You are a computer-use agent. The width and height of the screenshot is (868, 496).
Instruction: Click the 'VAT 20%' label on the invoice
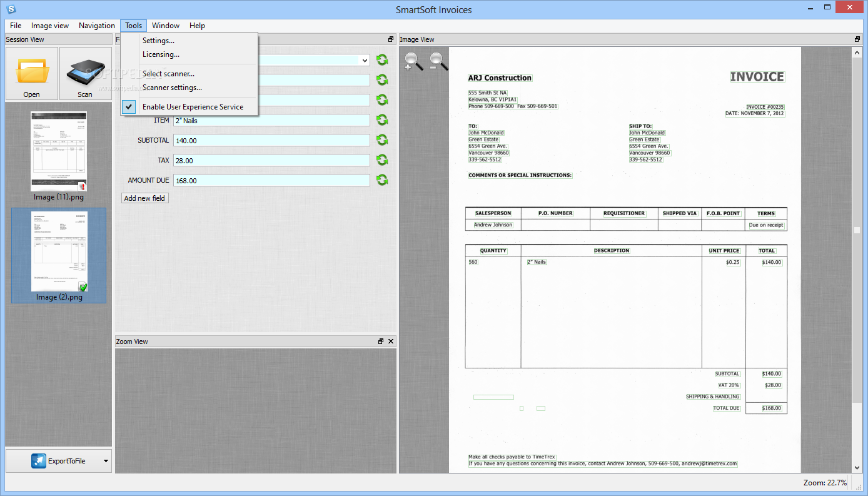[x=729, y=385]
